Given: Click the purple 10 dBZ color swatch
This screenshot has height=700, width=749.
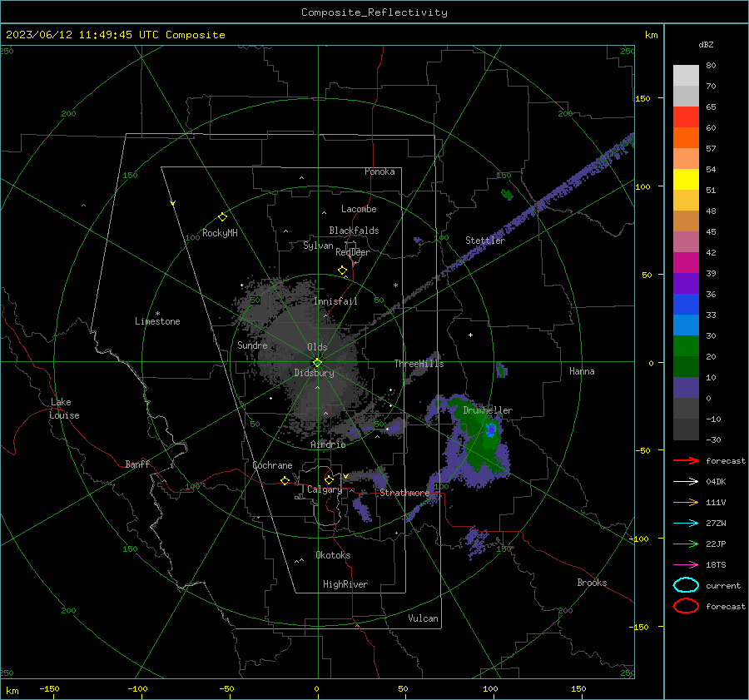Looking at the screenshot, I should tap(686, 387).
